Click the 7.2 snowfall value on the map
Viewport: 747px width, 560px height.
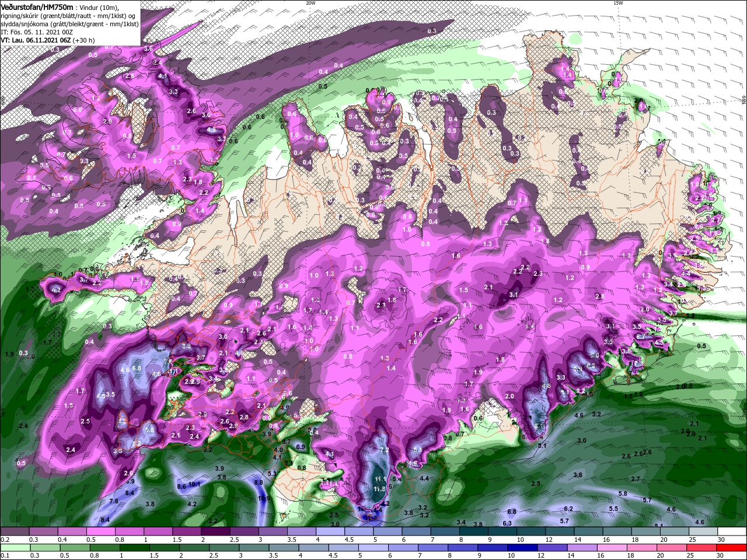[x=385, y=450]
